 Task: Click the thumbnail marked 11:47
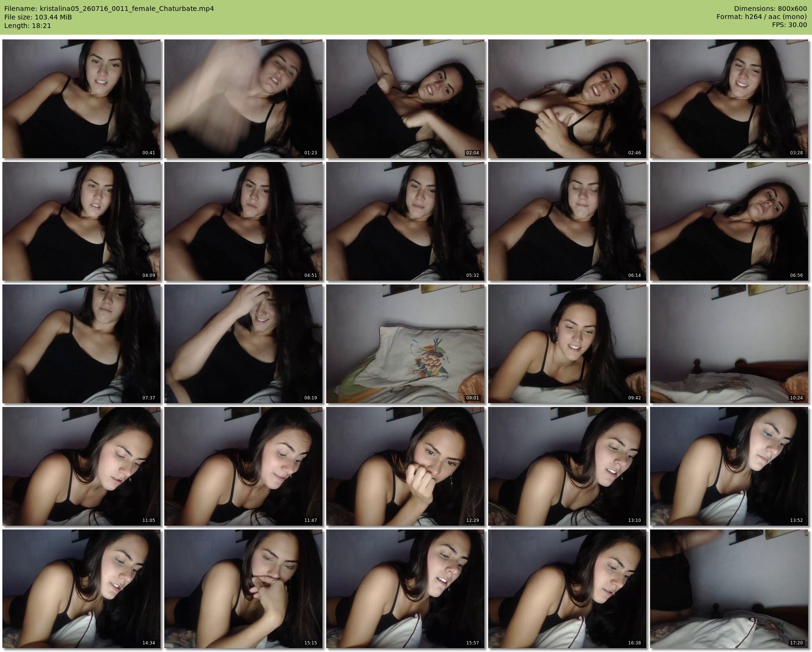tap(244, 466)
